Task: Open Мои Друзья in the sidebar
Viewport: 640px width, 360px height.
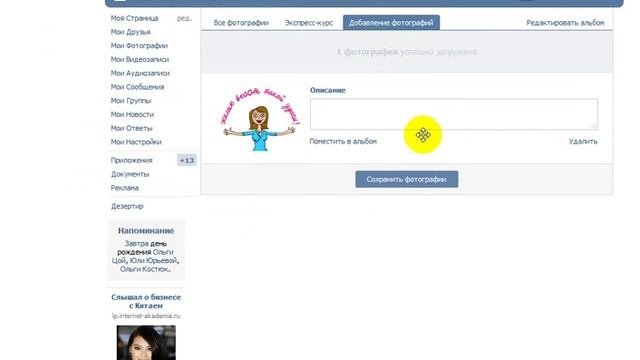Action: [x=131, y=32]
